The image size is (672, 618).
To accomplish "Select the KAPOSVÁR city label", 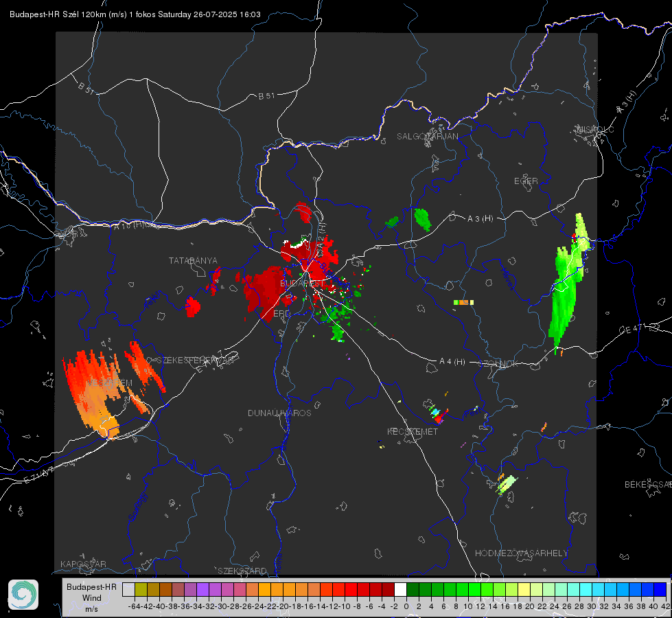I will coord(83,564).
